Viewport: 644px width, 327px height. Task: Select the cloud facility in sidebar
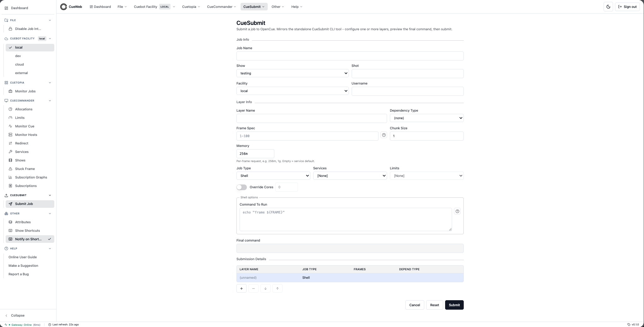click(x=30, y=64)
